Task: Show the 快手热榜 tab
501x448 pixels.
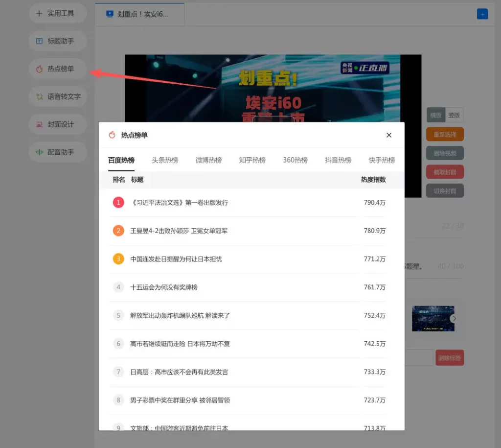Action: 382,160
